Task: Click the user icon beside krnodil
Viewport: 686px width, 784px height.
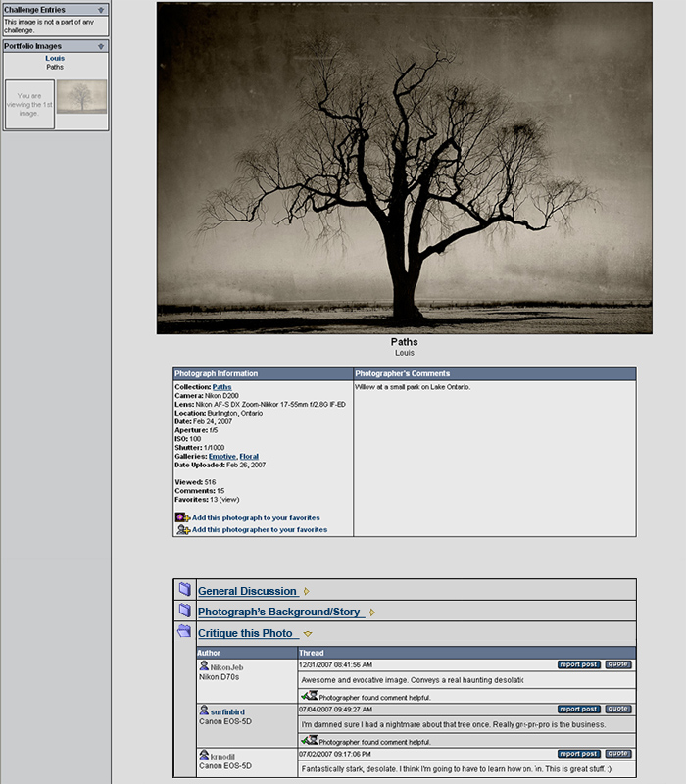Action: click(x=204, y=755)
